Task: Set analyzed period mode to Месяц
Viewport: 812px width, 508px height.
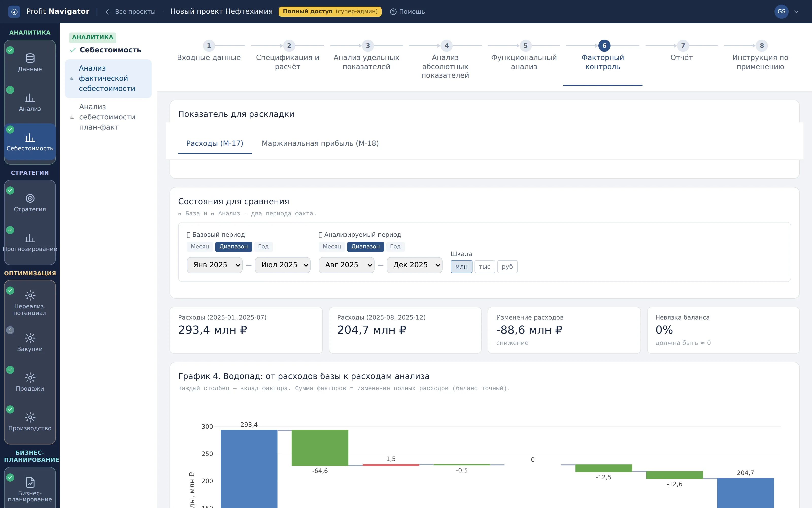Action: coord(332,247)
